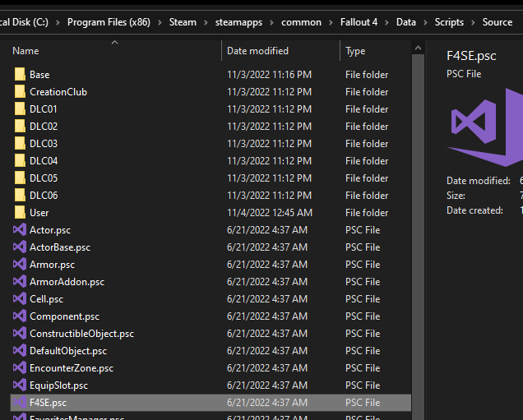This screenshot has width=523, height=420.
Task: Select the highlighted F4SE.psc file name
Action: point(48,403)
